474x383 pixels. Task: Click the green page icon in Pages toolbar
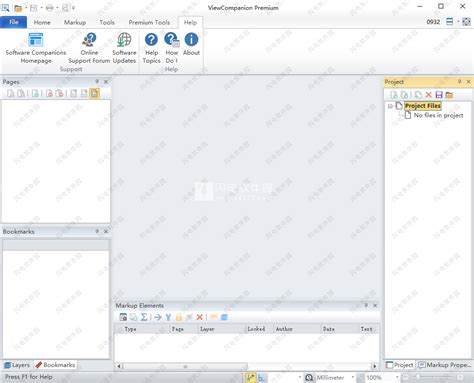(x=35, y=94)
